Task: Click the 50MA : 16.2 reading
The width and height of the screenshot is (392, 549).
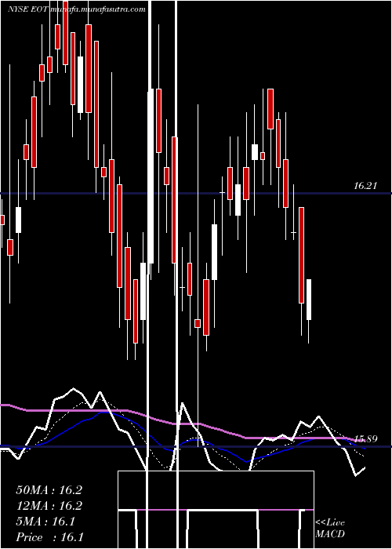Action: (49, 490)
